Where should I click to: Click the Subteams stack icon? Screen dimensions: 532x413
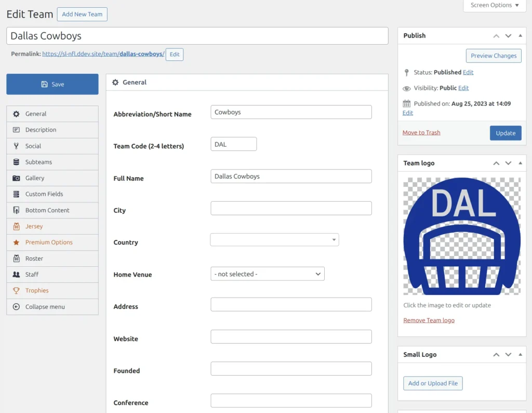16,162
